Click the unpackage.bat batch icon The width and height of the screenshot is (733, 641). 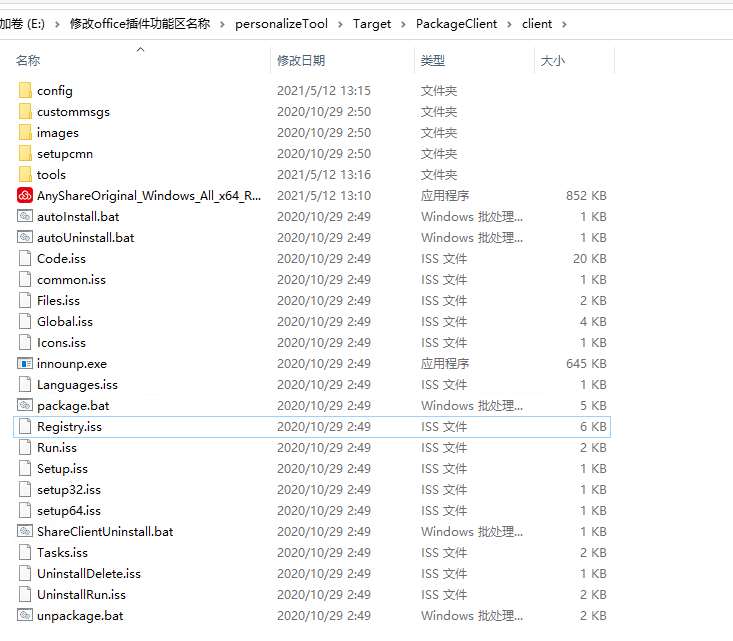click(x=25, y=615)
